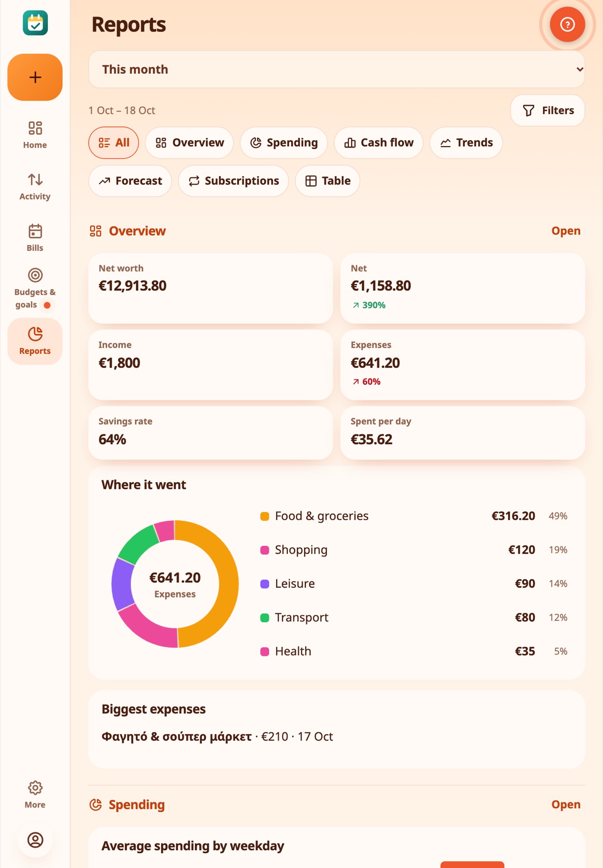Expand the This month period dropdown
This screenshot has height=868, width=603.
[336, 69]
